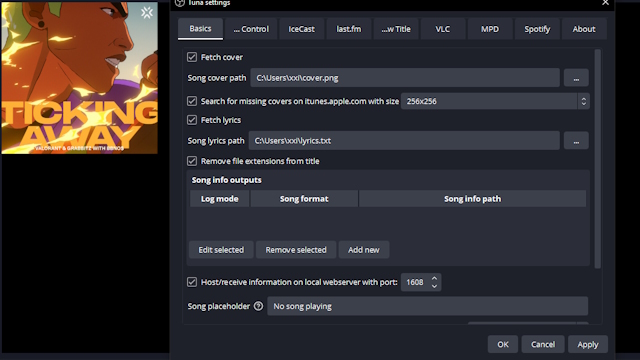Click the Add new output button
640x360 pixels.
point(364,250)
